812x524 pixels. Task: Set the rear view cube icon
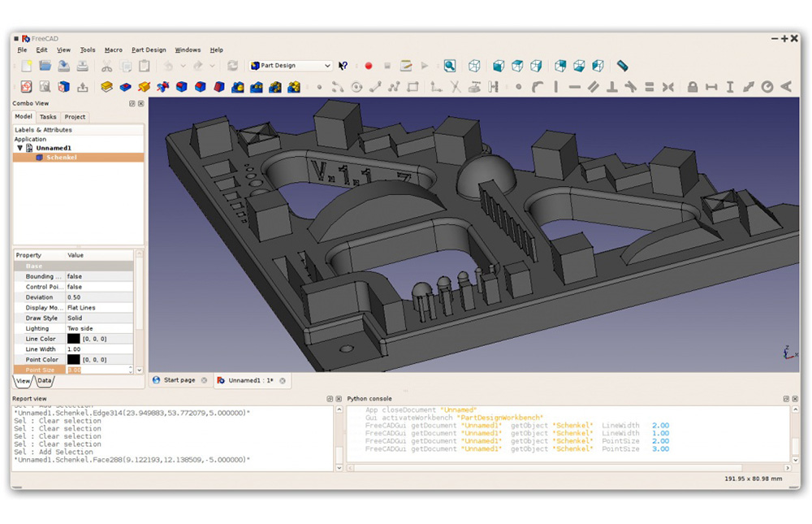coord(560,66)
